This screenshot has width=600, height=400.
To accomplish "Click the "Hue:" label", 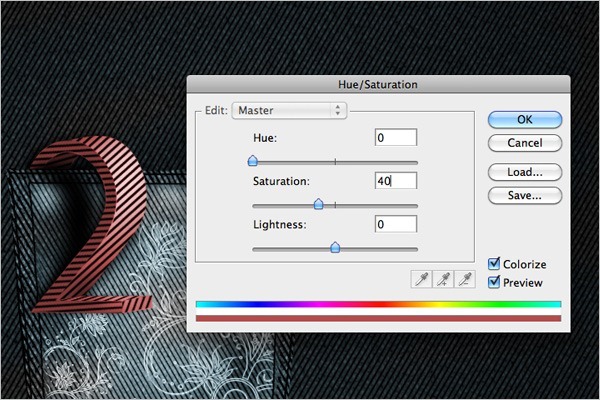I will (x=265, y=138).
